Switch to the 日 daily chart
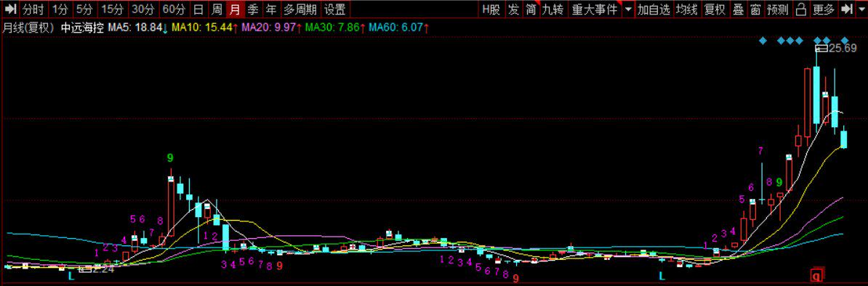The width and height of the screenshot is (868, 286). click(198, 9)
